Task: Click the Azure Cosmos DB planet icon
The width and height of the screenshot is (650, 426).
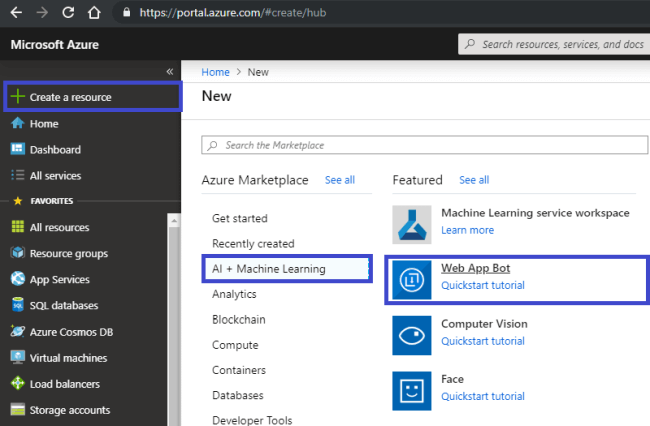Action: pos(18,331)
